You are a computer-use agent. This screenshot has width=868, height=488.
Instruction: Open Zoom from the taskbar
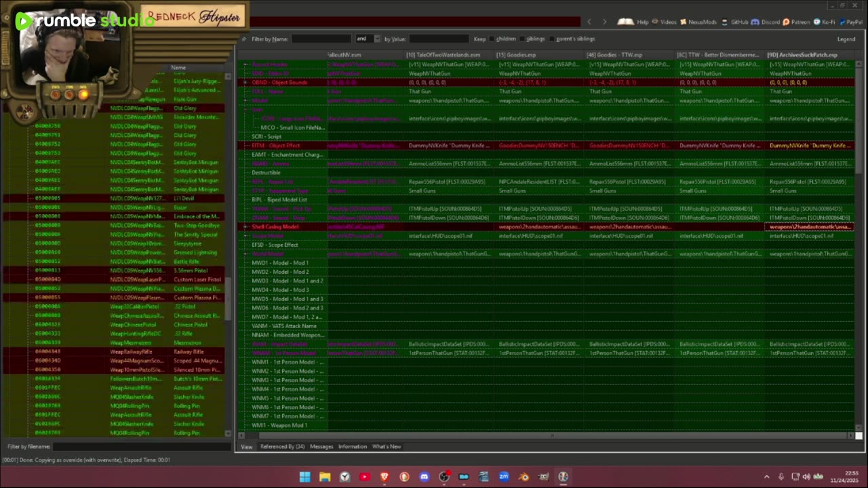(504, 476)
